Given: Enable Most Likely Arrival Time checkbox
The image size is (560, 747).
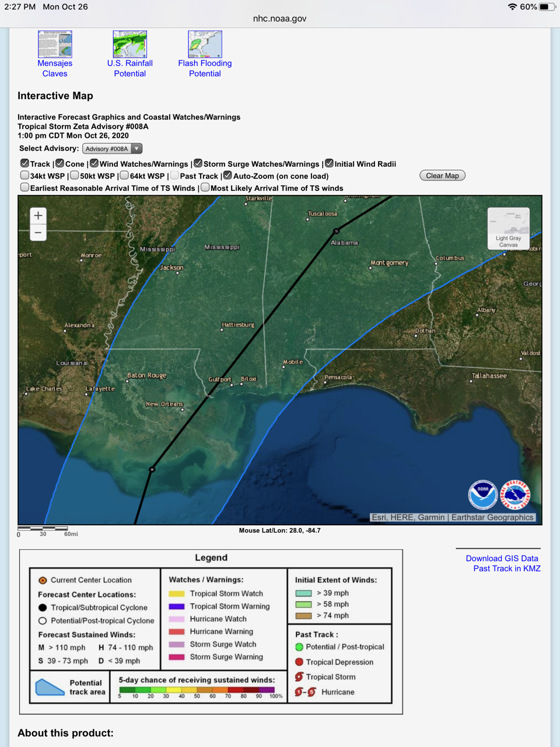Looking at the screenshot, I should (205, 187).
